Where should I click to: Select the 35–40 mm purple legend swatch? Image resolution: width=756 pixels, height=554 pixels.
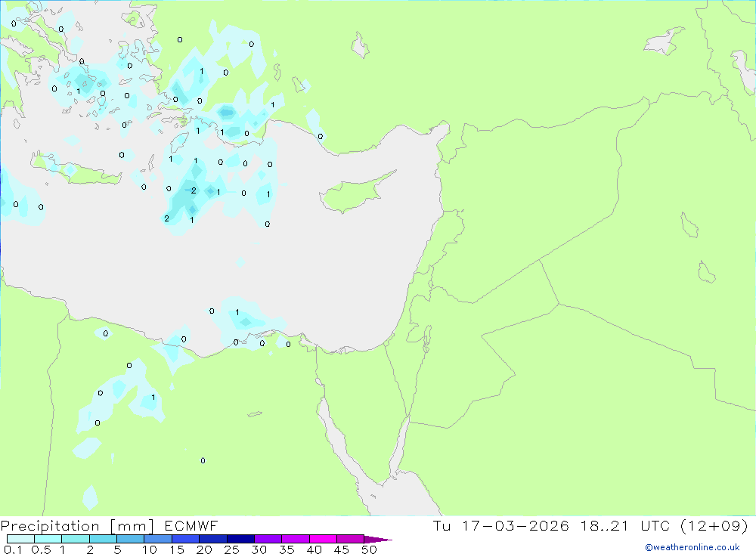pyautogui.click(x=295, y=539)
